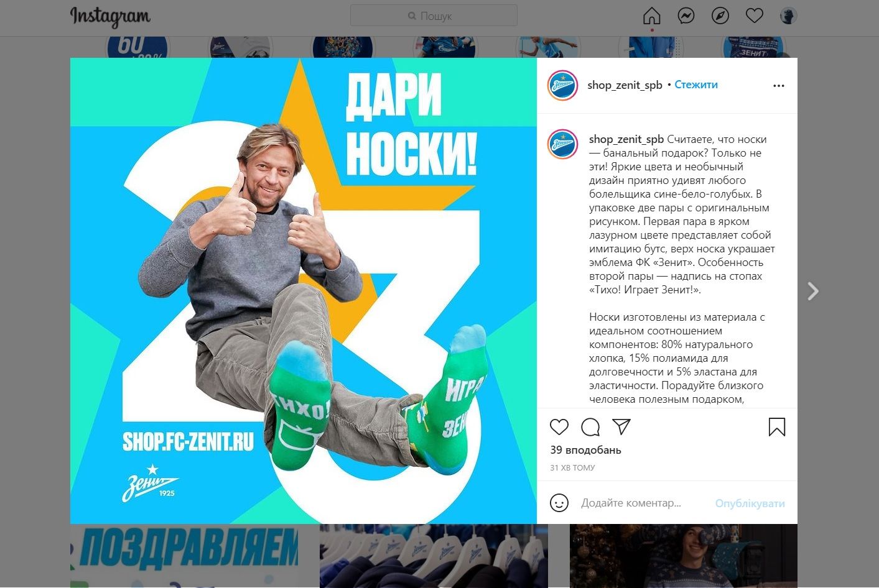This screenshot has height=588, width=879.
Task: Save the post with the bookmark icon
Action: pos(777,427)
